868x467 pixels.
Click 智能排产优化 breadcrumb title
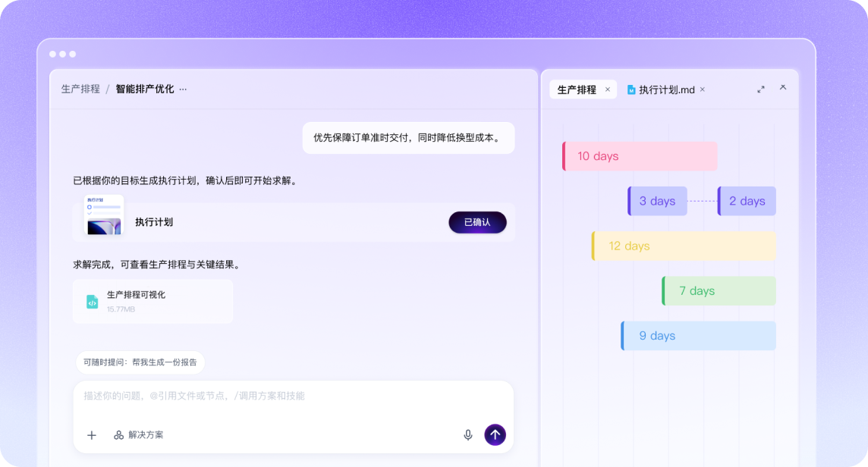(x=144, y=89)
